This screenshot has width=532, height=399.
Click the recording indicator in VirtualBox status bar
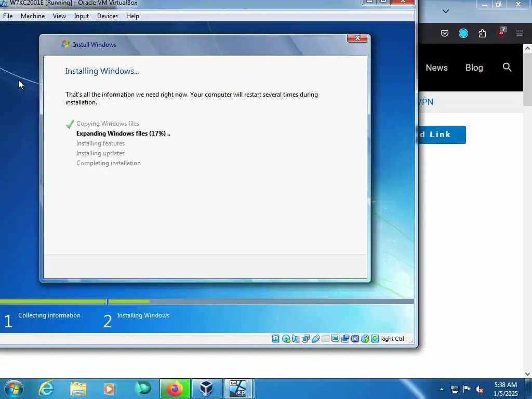(x=345, y=339)
